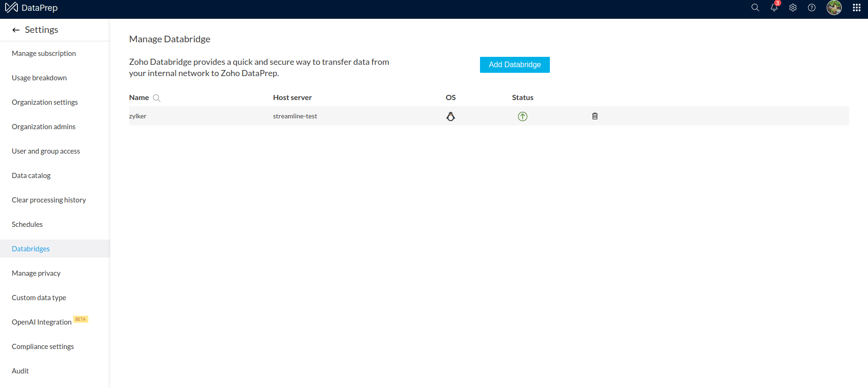Delete the zylker databridge
Viewport: 868px width, 388px height.
595,116
